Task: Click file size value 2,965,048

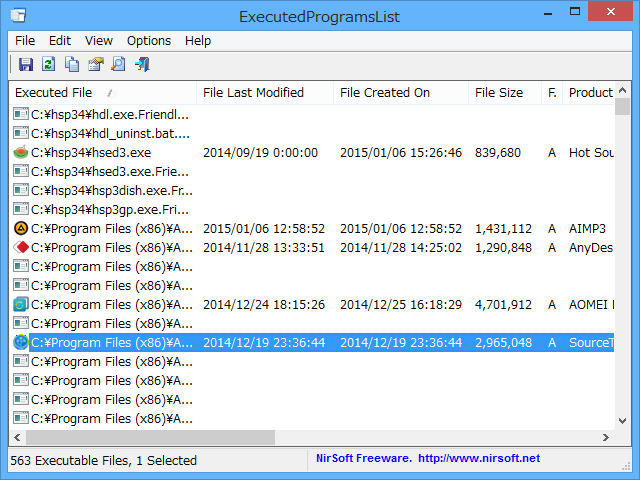Action: [503, 342]
